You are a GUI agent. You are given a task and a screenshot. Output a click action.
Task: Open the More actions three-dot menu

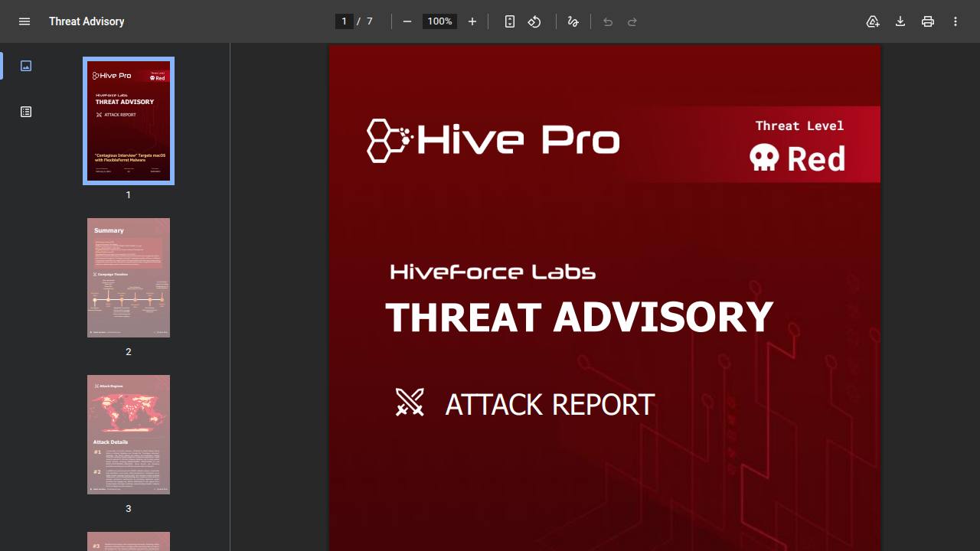(955, 21)
